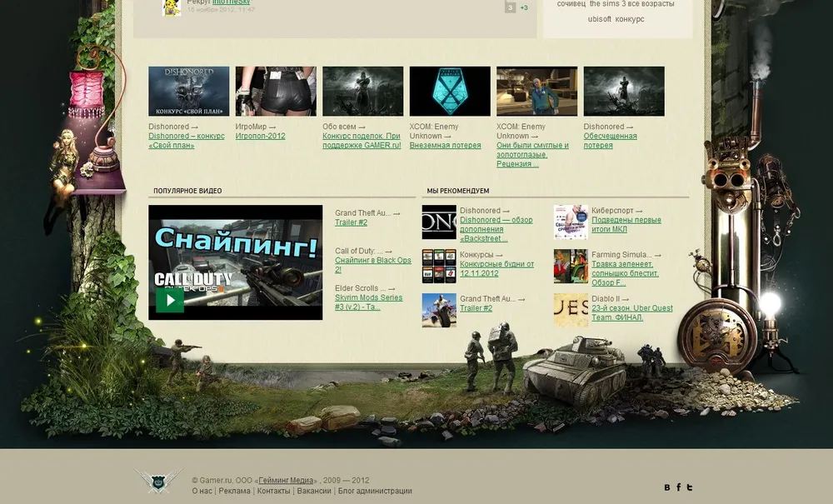Click the Киберспорт category label
The width and height of the screenshot is (833, 504).
click(x=612, y=211)
